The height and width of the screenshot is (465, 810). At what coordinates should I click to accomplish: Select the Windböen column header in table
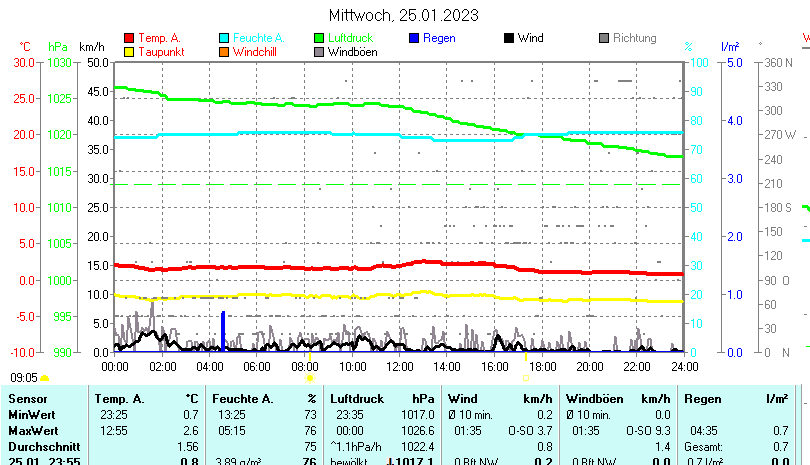pos(592,399)
